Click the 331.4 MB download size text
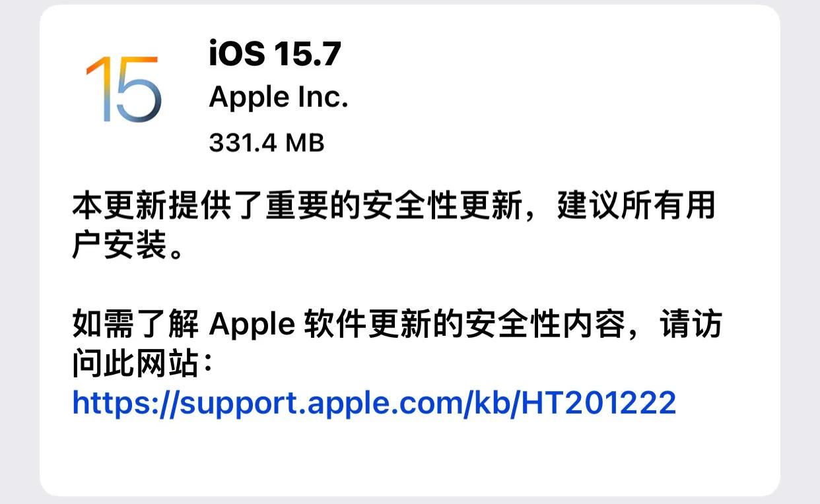Image resolution: width=820 pixels, height=504 pixels. pyautogui.click(x=267, y=142)
